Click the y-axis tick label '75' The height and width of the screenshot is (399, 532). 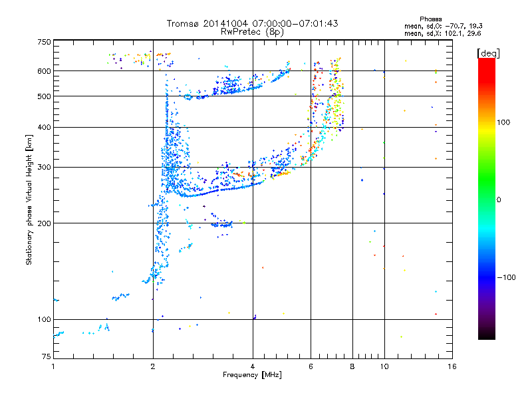coord(47,356)
